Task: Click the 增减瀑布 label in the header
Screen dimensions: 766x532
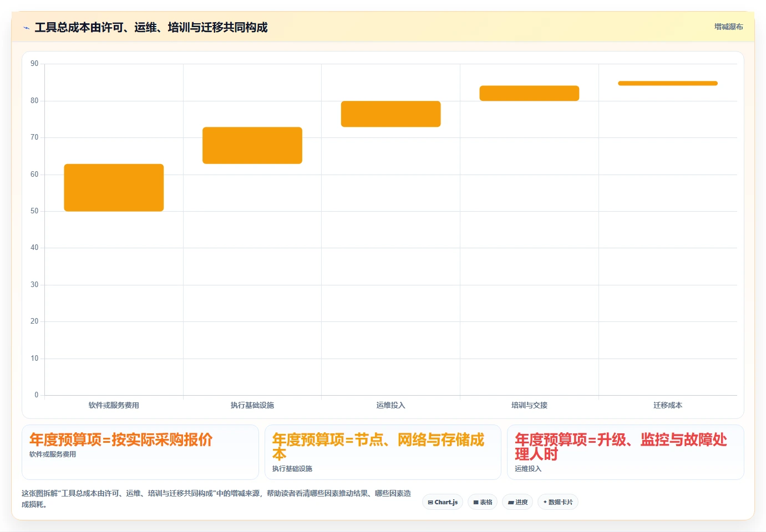Action: (x=728, y=27)
